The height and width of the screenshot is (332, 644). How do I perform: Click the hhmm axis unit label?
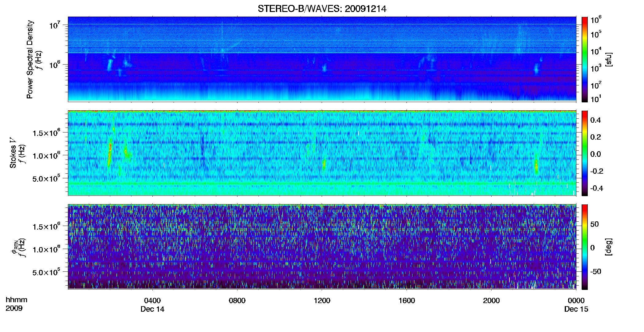click(17, 300)
